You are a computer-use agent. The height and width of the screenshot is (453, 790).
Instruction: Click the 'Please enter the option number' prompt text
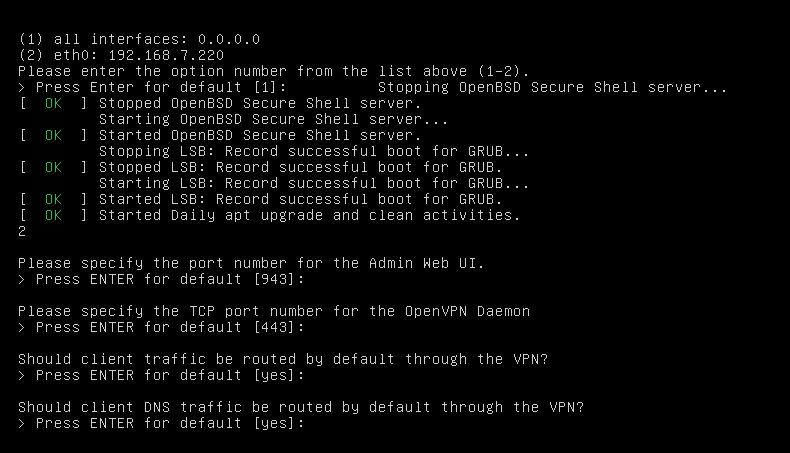274,72
